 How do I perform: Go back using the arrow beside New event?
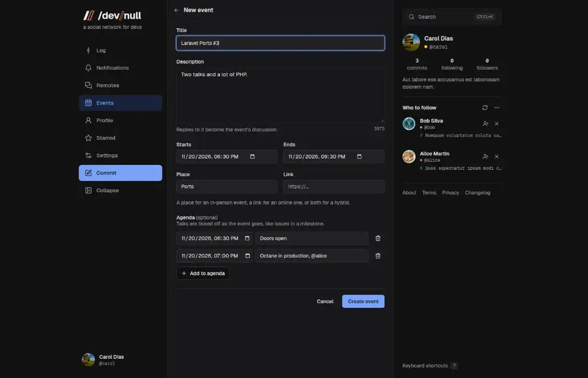click(x=176, y=11)
